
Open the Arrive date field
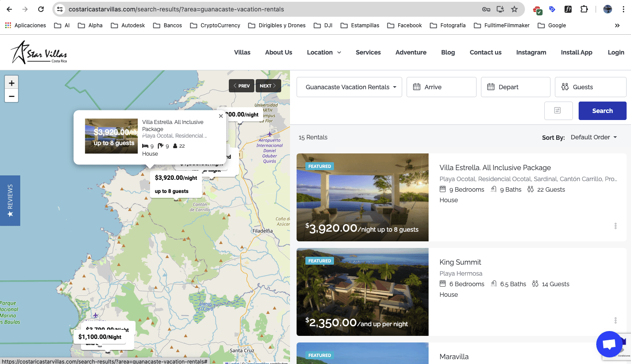[x=441, y=87]
